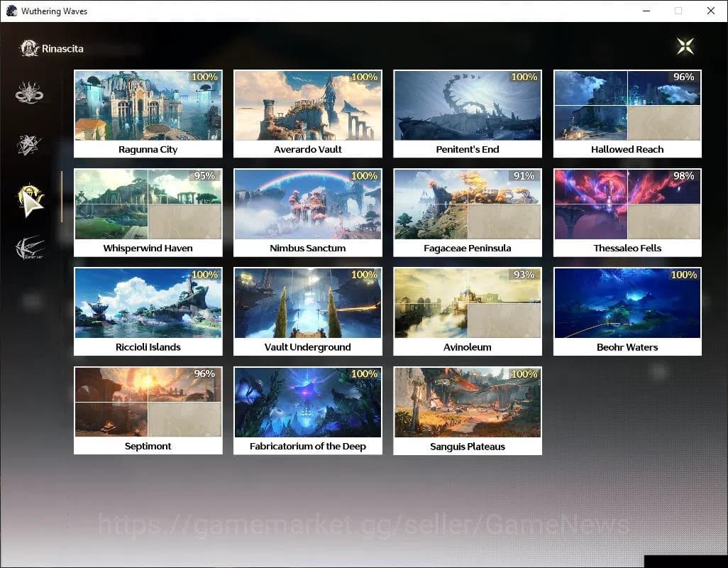Open the Averardo Vault card
Image resolution: width=728 pixels, height=568 pixels.
(308, 114)
